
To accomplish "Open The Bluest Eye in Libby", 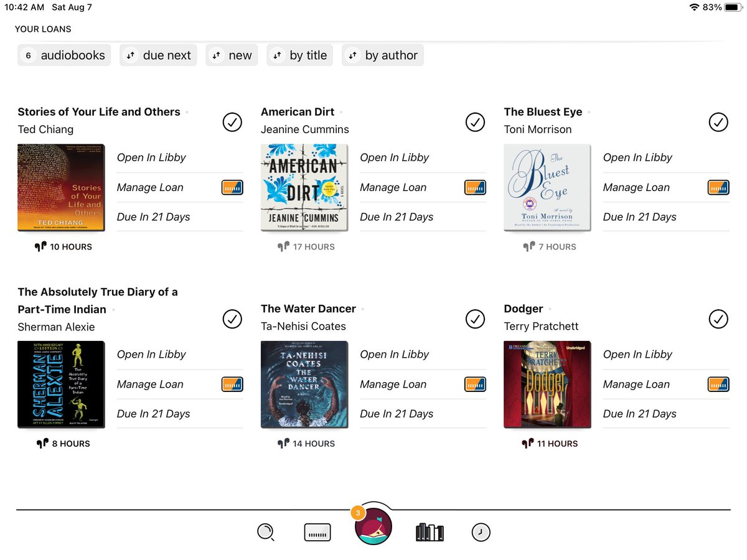I will point(637,157).
